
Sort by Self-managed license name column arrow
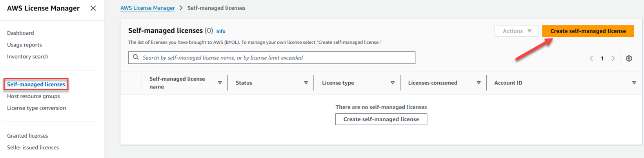click(x=220, y=83)
